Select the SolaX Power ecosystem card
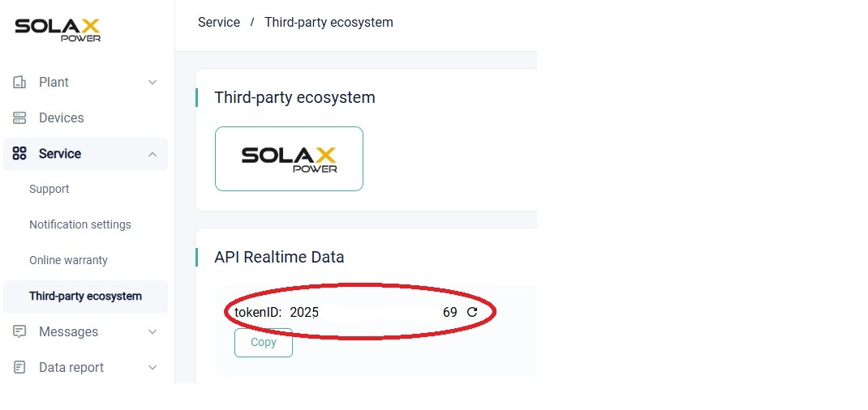868x410 pixels. 289,159
